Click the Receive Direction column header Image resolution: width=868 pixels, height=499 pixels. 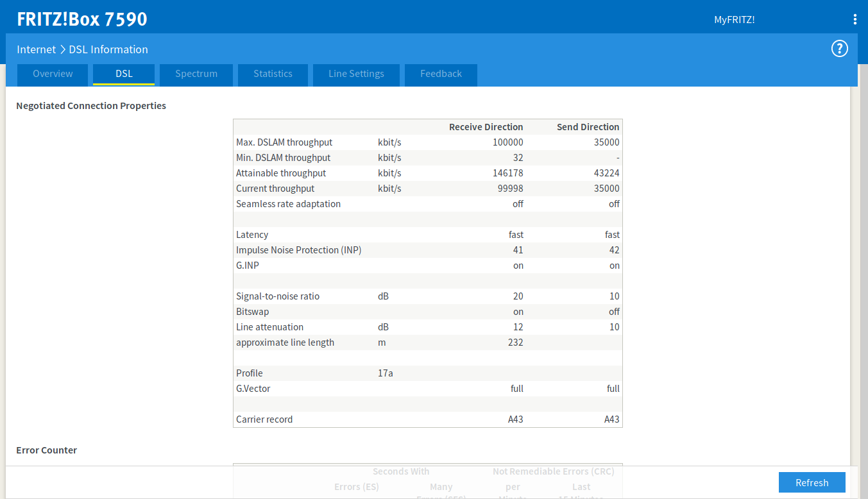tap(486, 127)
